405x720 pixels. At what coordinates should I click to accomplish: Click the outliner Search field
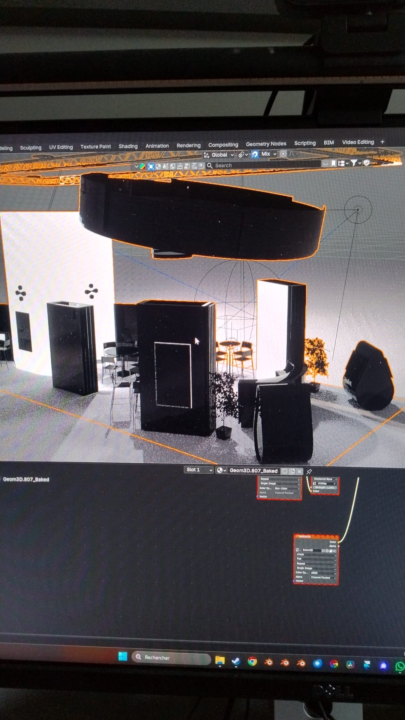coord(262,165)
